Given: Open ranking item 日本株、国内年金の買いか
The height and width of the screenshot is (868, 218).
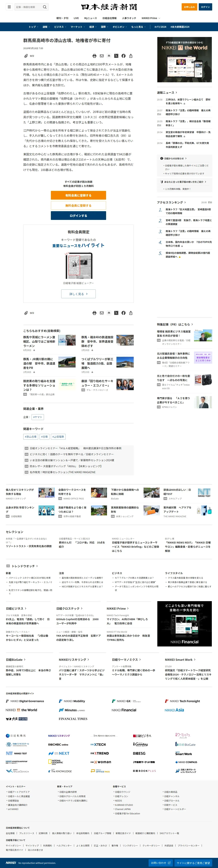Looking at the screenshot, I should [189, 244].
